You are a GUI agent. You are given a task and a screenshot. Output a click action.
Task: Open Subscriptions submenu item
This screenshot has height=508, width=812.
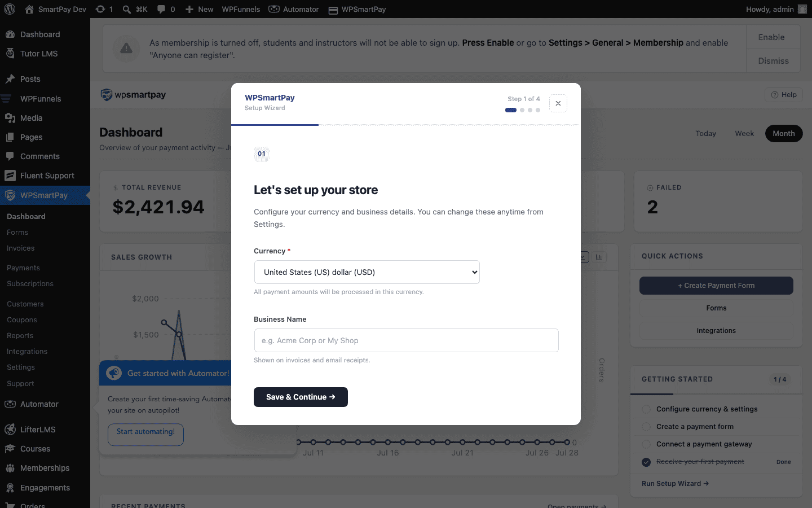[30, 284]
